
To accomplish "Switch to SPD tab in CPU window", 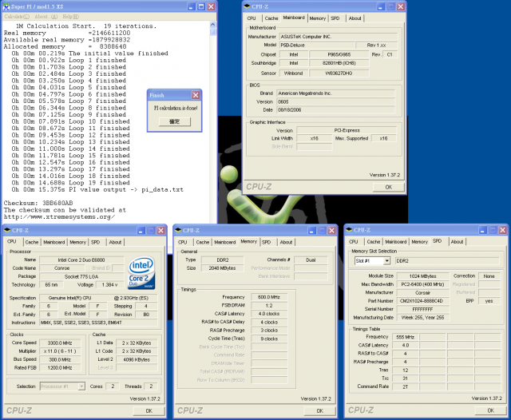I will click(x=95, y=242).
